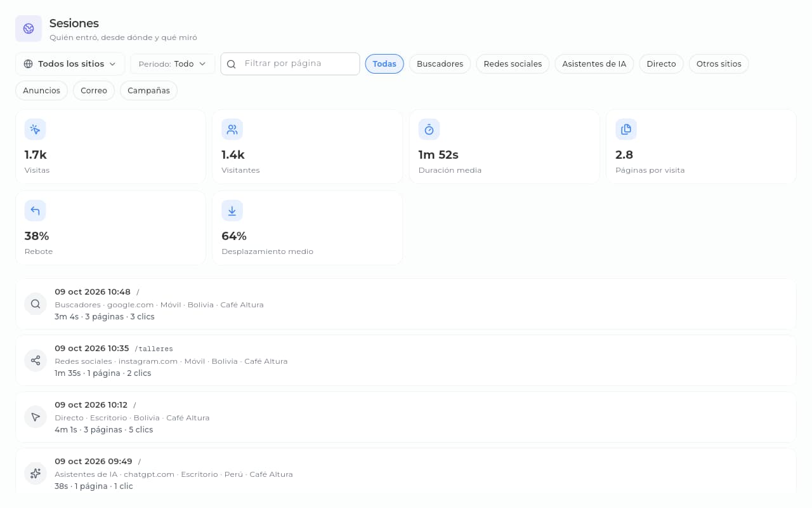This screenshot has height=508, width=812.
Task: Filter sessions by Asistentes de IA
Action: 594,64
